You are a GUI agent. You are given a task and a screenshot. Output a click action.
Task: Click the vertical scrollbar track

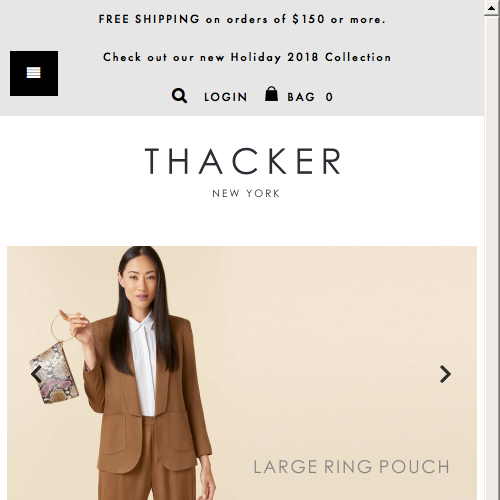491,258
